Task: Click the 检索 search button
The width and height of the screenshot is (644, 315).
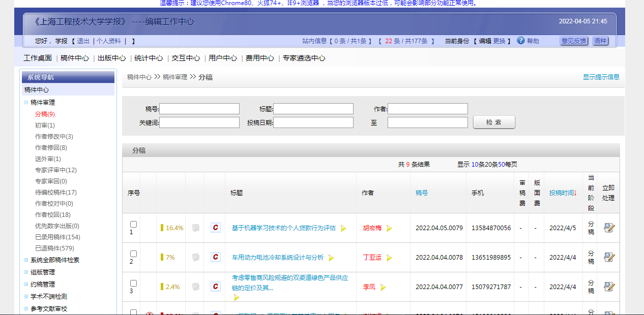Action: (x=494, y=122)
